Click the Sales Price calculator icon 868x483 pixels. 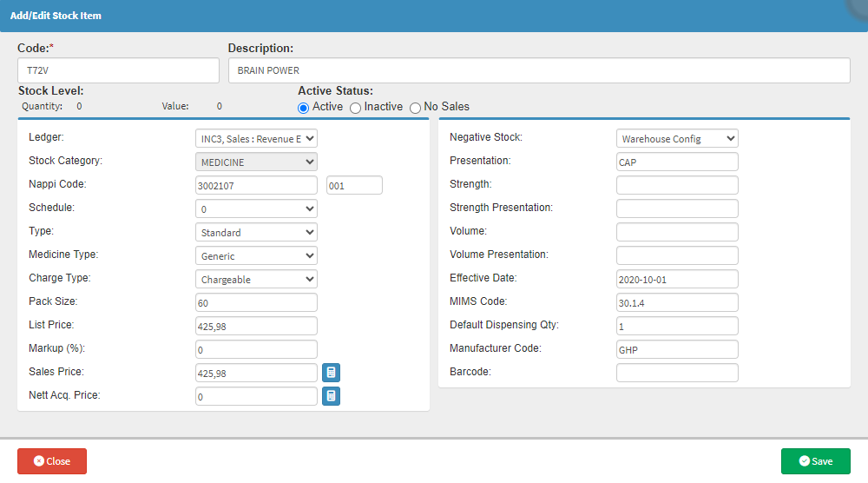coord(331,373)
